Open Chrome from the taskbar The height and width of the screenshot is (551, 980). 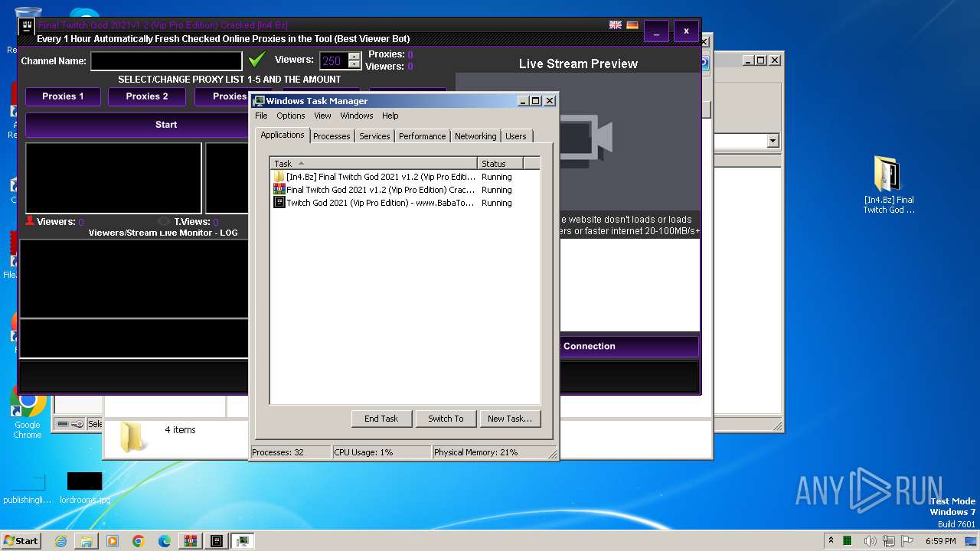pyautogui.click(x=139, y=541)
